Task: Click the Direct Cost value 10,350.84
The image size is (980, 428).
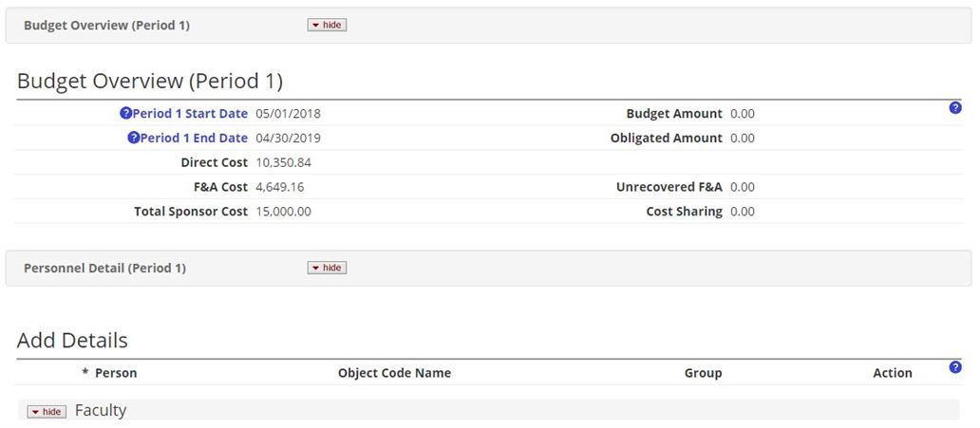Action: pos(283,163)
